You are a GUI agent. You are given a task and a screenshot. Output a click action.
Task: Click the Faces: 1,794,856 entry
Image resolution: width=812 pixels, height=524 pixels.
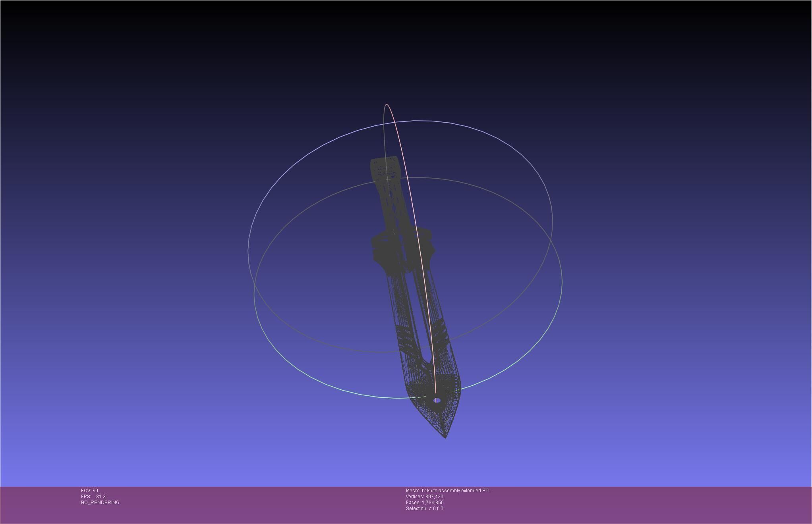[x=425, y=503]
